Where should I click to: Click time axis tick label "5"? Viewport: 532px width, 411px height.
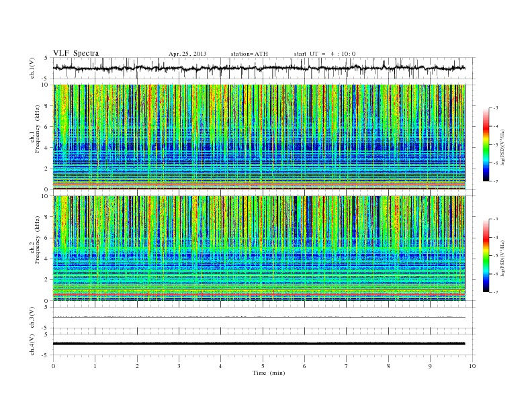pyautogui.click(x=263, y=366)
